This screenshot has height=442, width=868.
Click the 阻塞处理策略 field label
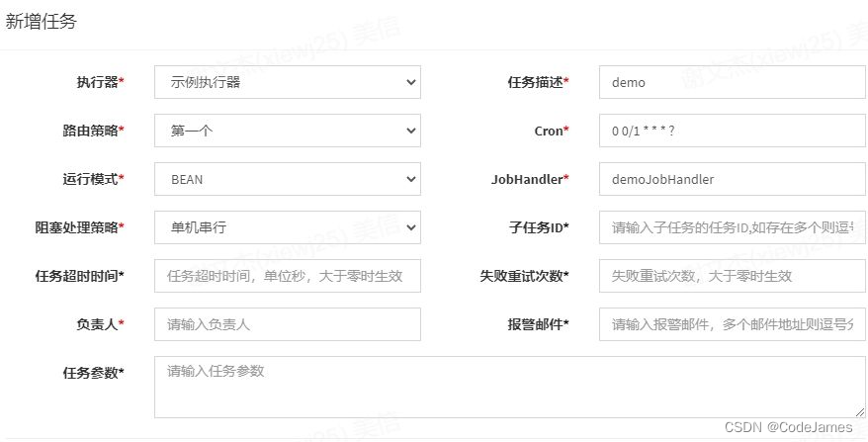(80, 227)
